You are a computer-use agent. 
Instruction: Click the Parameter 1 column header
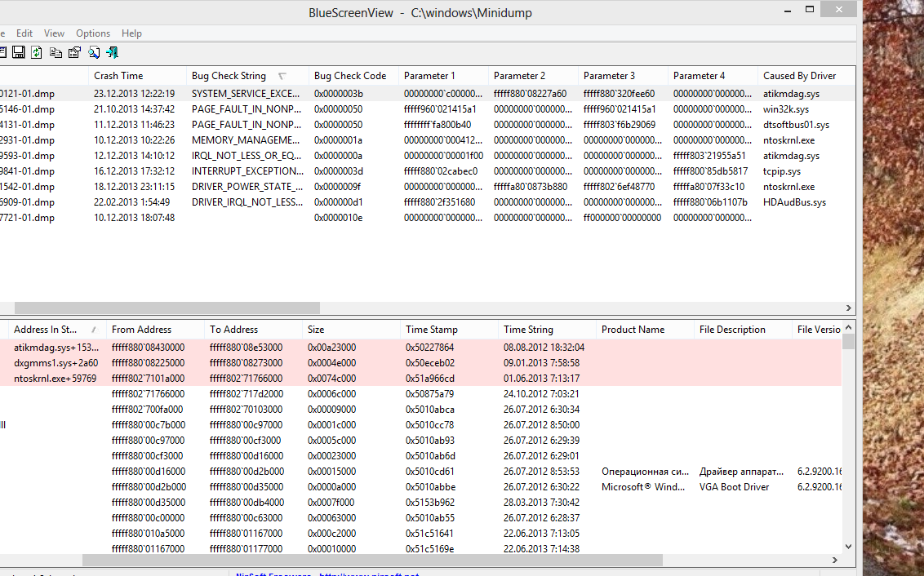coord(443,75)
